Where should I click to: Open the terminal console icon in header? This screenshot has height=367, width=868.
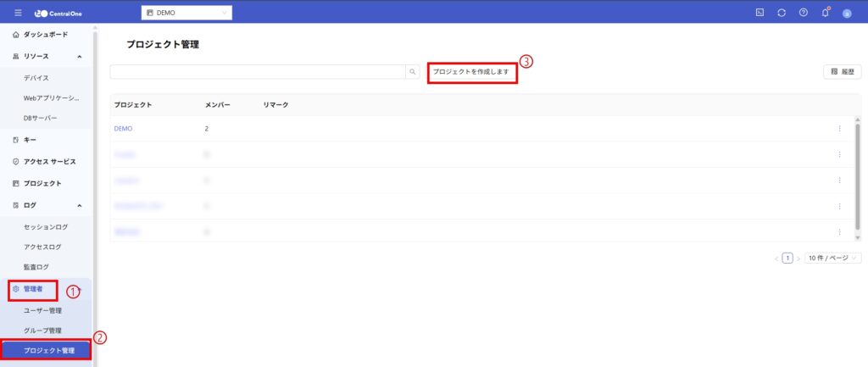[x=759, y=13]
